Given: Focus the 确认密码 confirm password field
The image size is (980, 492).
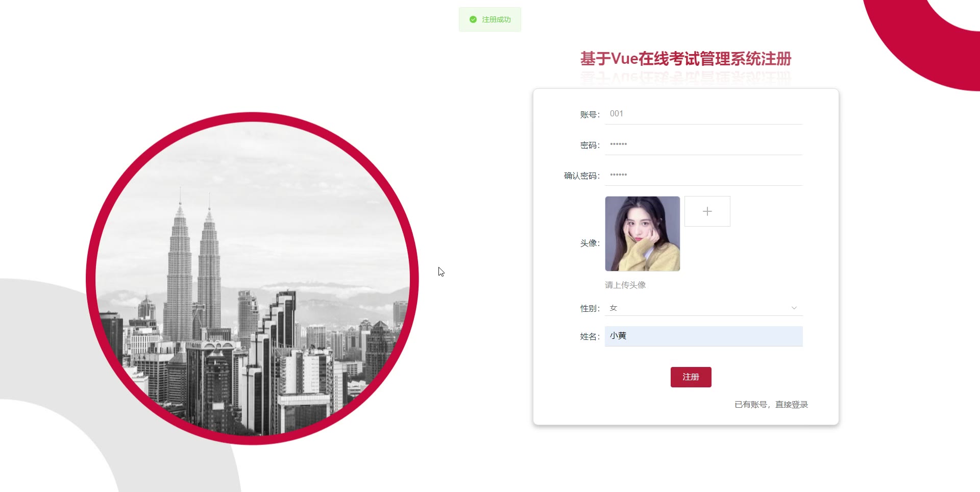Looking at the screenshot, I should tap(703, 175).
